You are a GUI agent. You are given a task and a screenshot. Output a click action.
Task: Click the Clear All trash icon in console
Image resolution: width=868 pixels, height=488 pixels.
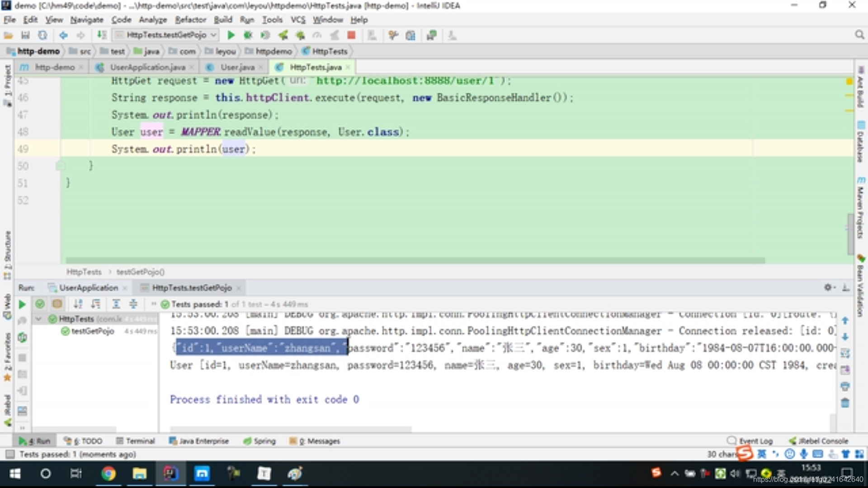point(845,403)
